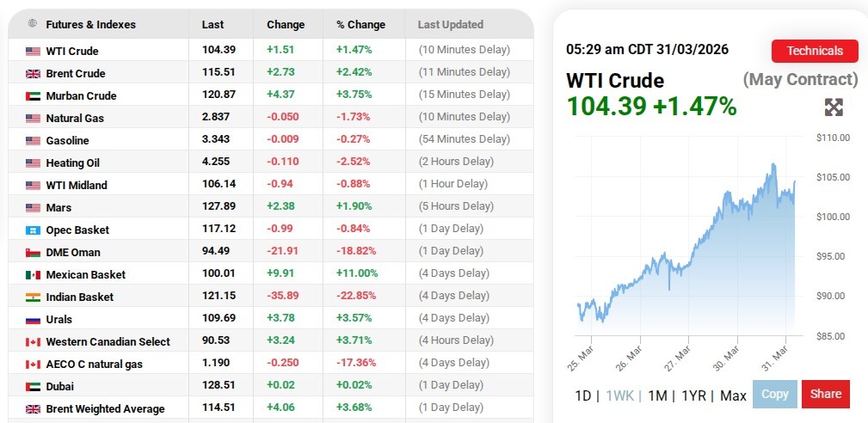Open the Technicals view
Viewport: 868px width, 423px height.
[814, 51]
